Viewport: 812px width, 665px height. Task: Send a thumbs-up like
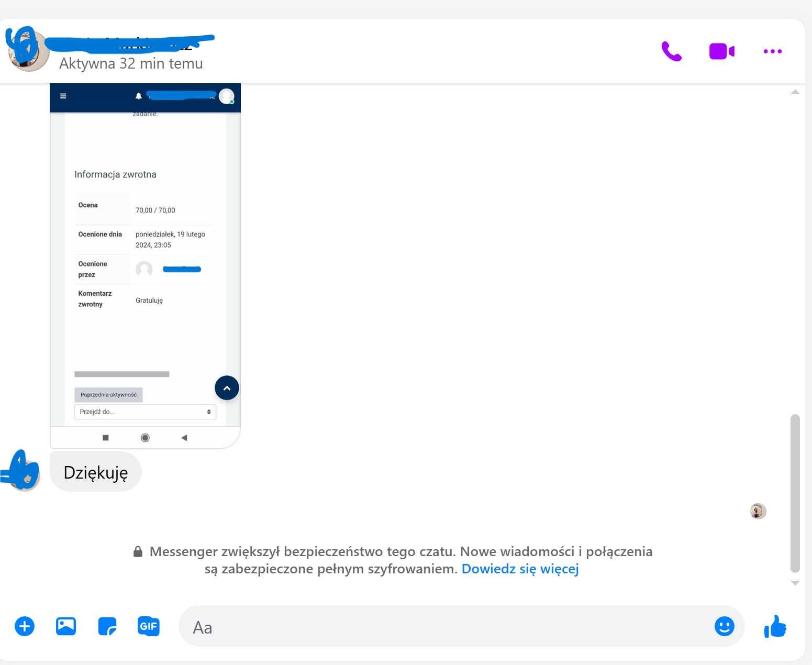coord(775,626)
